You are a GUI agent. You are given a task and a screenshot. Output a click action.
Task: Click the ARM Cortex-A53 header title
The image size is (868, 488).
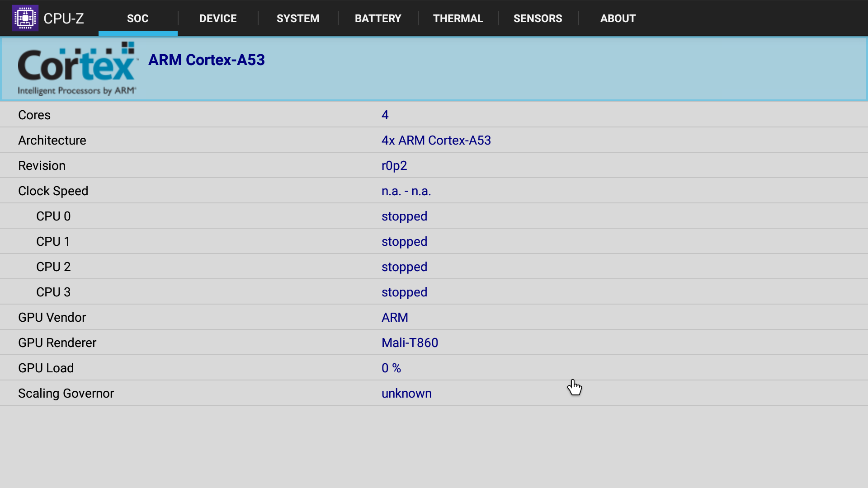(x=207, y=60)
